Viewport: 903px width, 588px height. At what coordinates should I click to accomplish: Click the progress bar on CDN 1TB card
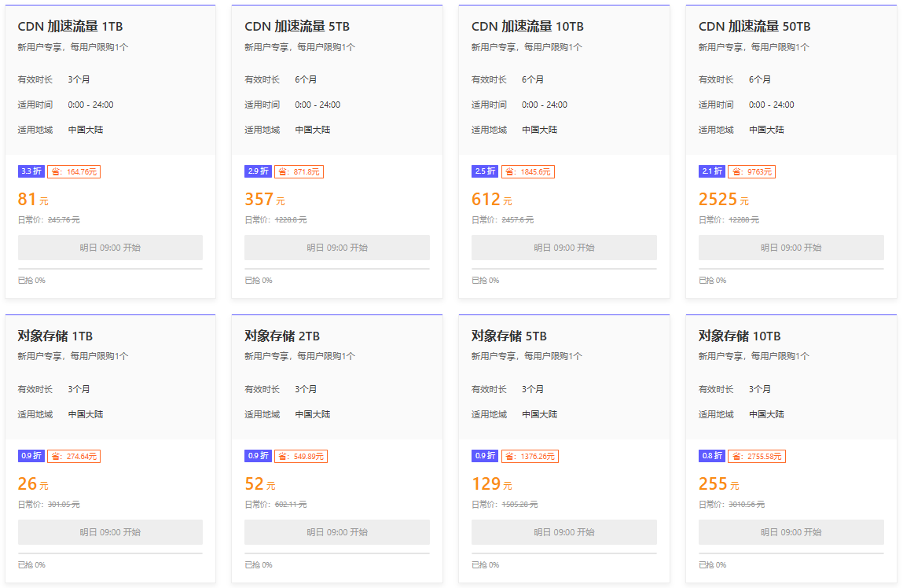tap(110, 269)
